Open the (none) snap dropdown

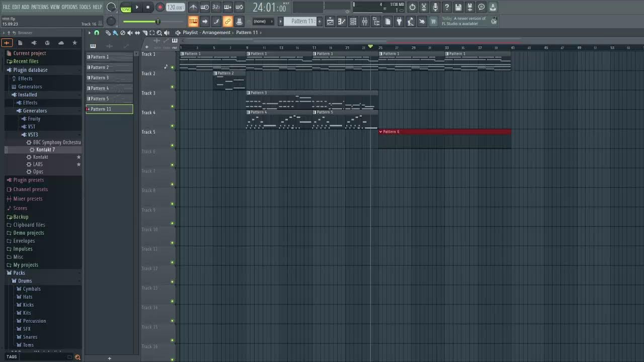tap(263, 21)
